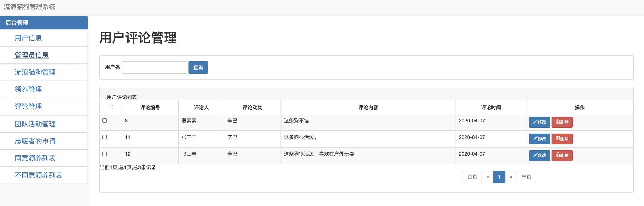The width and height of the screenshot is (644, 206).
Task: Click comment 这条狗很活泼，喜欢在户外玩耍。
Action: coord(321,154)
